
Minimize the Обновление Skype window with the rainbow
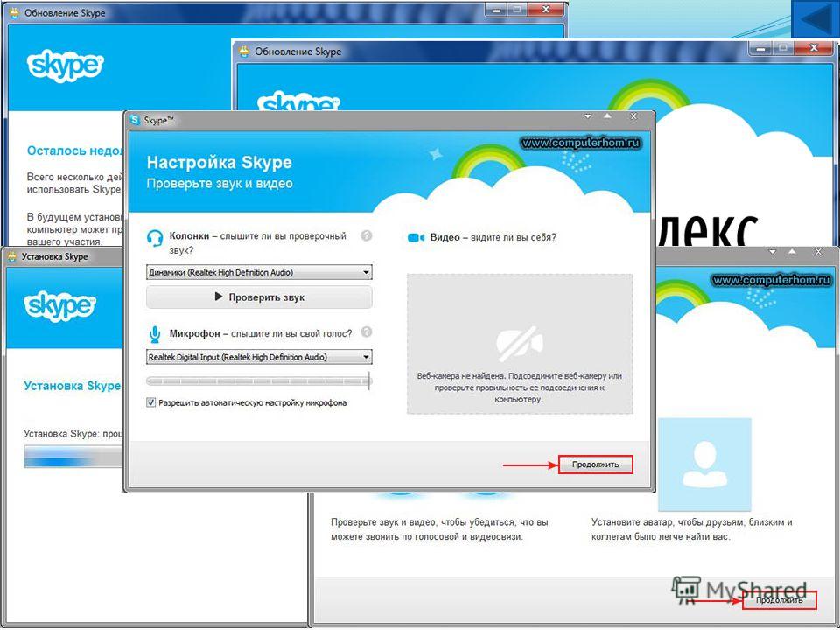point(759,49)
